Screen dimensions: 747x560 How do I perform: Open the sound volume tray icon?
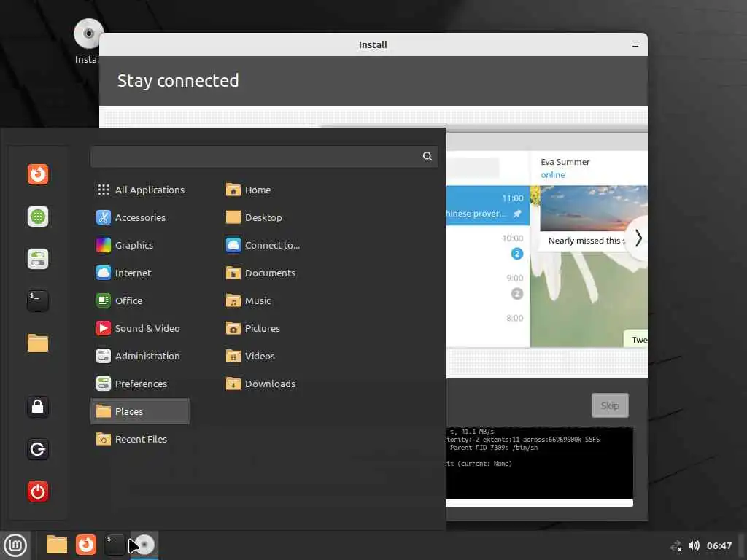pyautogui.click(x=694, y=545)
